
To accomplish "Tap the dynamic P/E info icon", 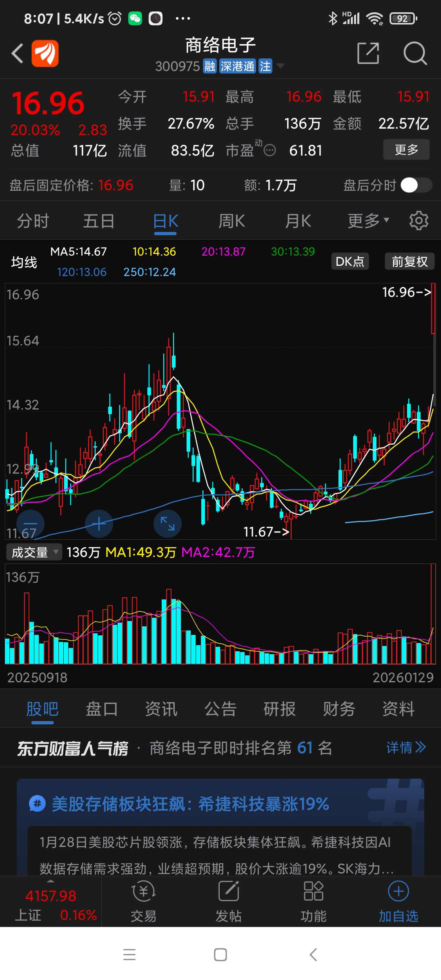I will [269, 151].
